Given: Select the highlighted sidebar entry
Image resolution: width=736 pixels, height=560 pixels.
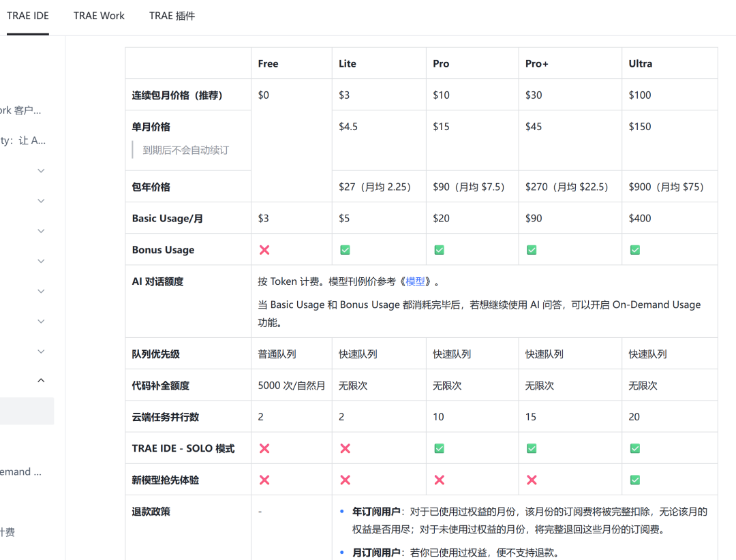Looking at the screenshot, I should click(x=27, y=411).
